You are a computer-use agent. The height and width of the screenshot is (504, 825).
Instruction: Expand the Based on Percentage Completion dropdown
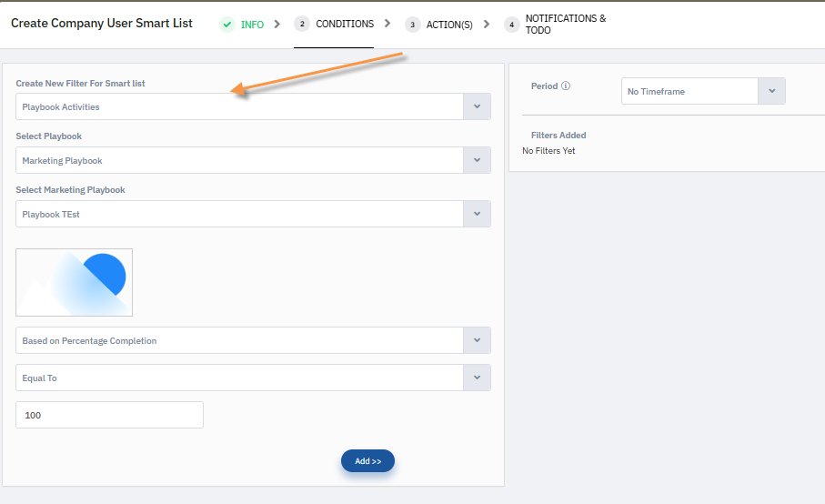click(x=253, y=340)
